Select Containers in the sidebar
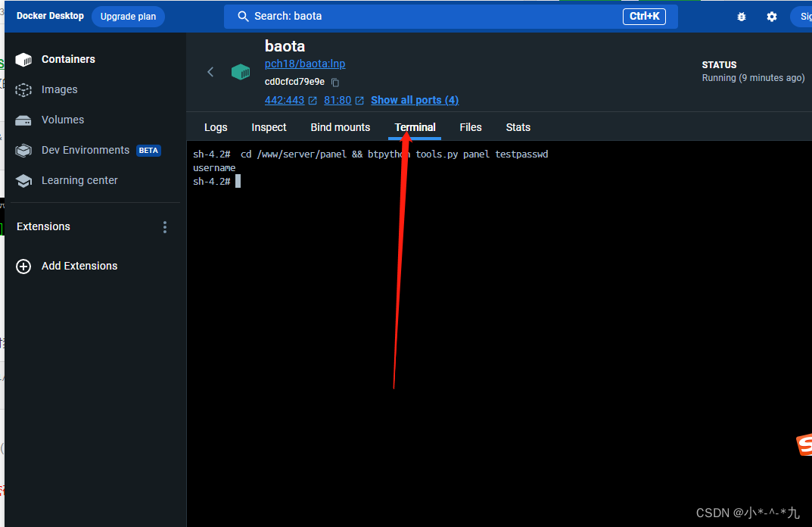 click(x=68, y=60)
